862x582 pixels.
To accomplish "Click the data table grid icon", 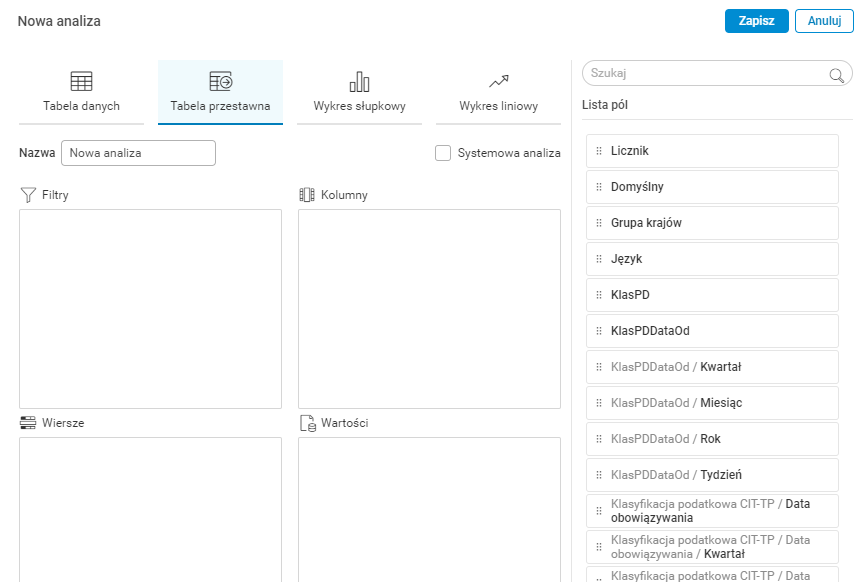I will pos(81,81).
